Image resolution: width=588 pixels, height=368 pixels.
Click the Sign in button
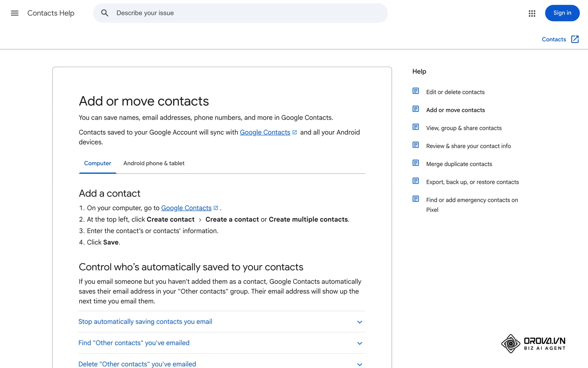pos(562,13)
